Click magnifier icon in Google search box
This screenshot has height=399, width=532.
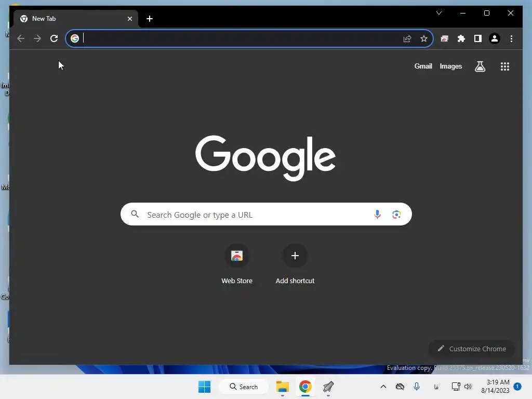tap(135, 214)
